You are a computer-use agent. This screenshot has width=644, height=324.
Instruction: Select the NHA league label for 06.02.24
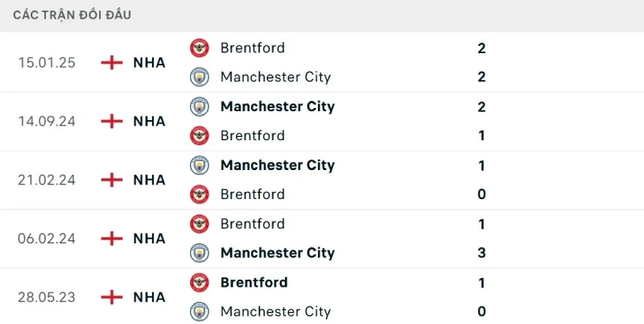pyautogui.click(x=149, y=239)
